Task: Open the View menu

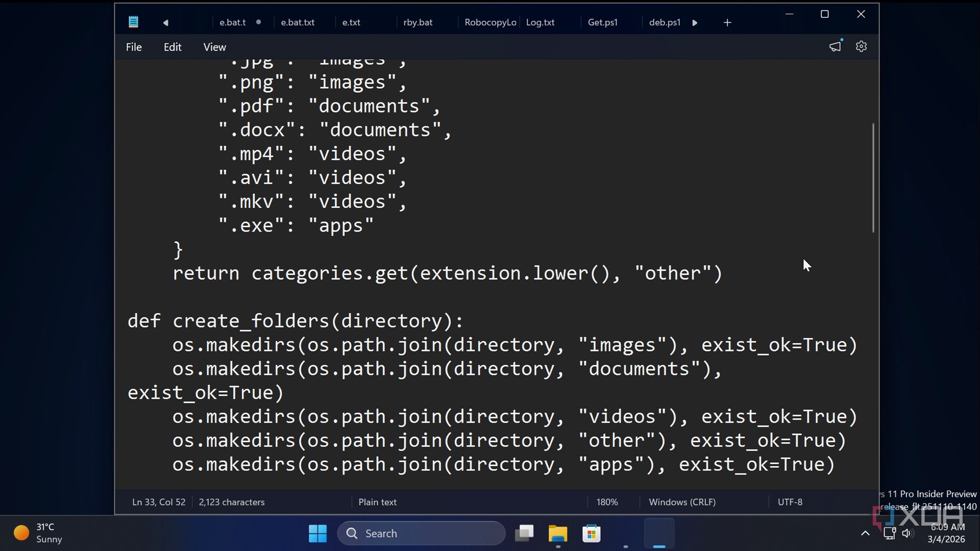Action: (214, 47)
